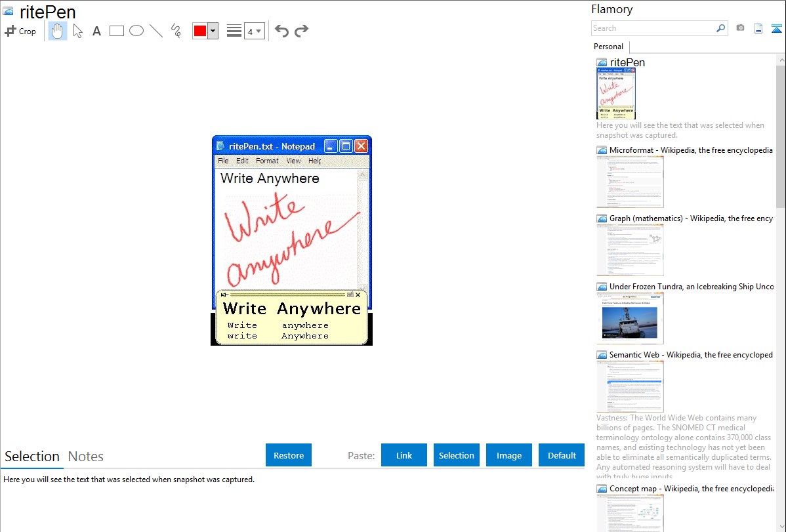The image size is (786, 532).
Task: Click the Concept map - Wikipedia title
Action: [x=691, y=488]
